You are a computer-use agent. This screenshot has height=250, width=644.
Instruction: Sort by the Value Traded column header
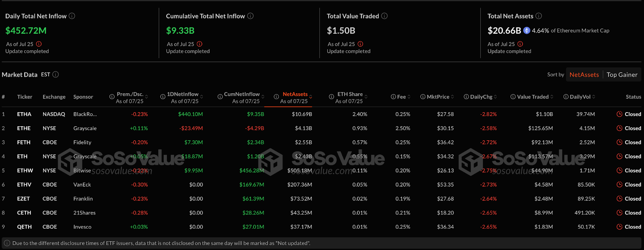(x=533, y=97)
